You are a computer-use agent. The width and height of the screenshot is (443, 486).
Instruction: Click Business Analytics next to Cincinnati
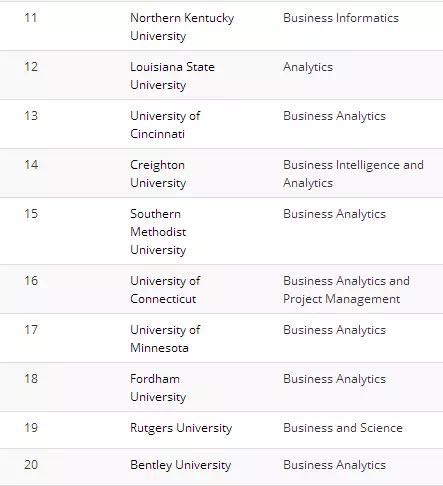click(x=334, y=116)
